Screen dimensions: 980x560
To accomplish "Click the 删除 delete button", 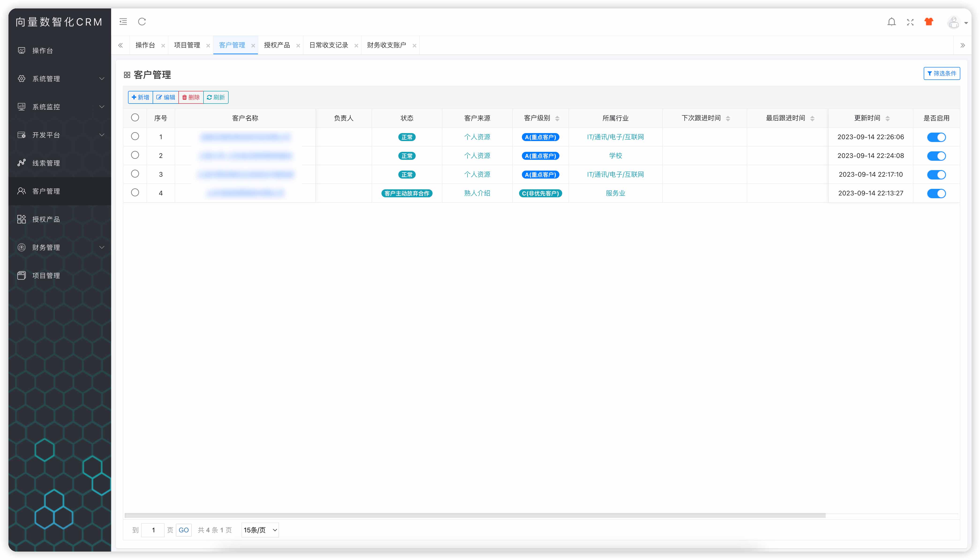I will point(191,97).
